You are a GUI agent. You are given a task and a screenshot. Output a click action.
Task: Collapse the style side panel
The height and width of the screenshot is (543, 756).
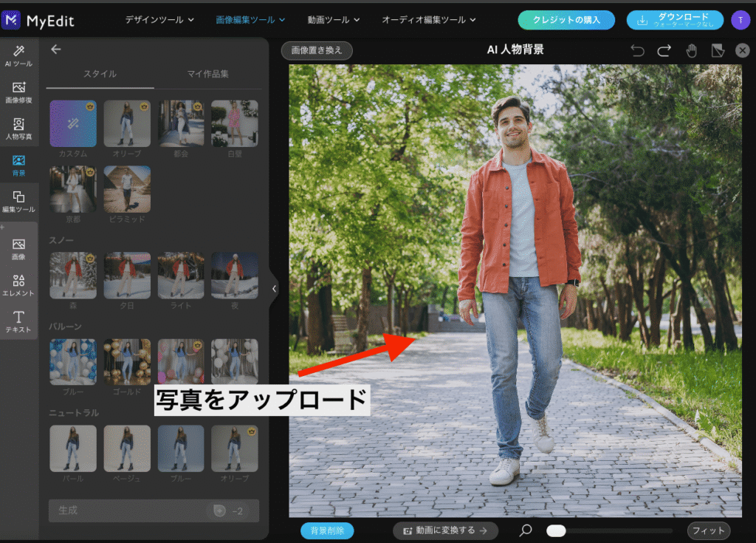click(x=274, y=289)
